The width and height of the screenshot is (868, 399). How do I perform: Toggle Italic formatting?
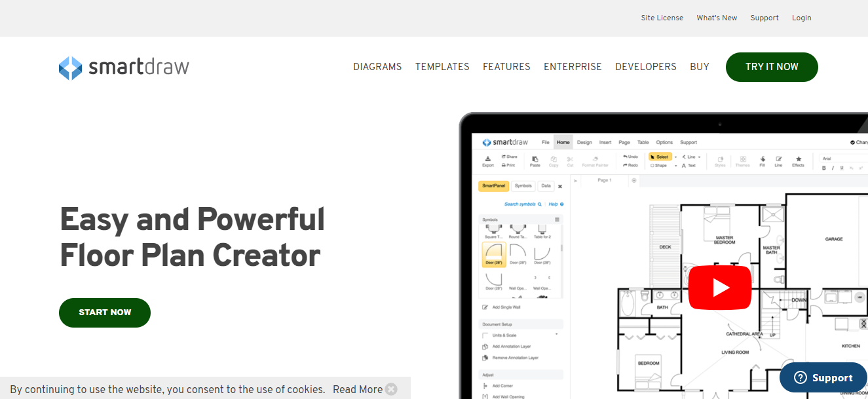[x=833, y=168]
